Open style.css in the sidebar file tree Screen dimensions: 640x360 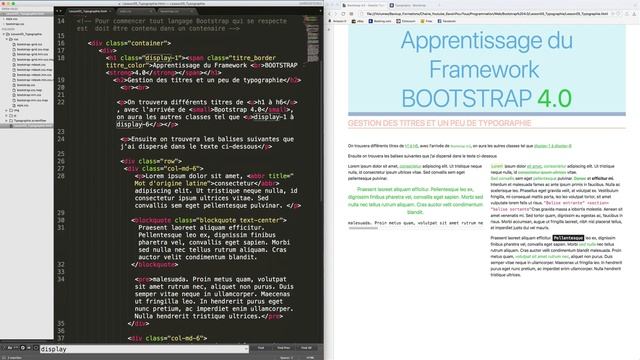coord(22,105)
